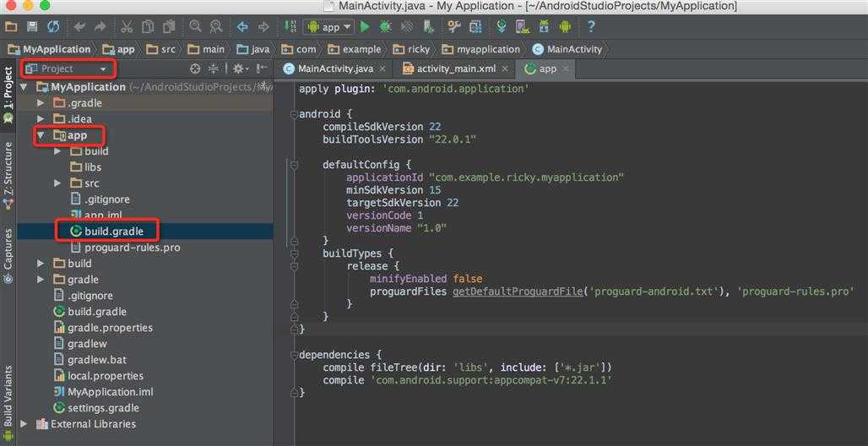The image size is (868, 446).
Task: Click the Open folder toolbar icon
Action: (x=10, y=26)
